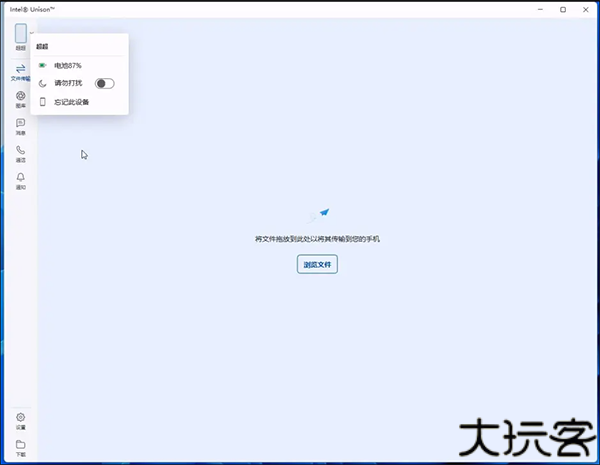Screen dimensions: 600x465
Task: Toggle the 请勿打扰 do-not-disturb switch
Action: point(104,83)
